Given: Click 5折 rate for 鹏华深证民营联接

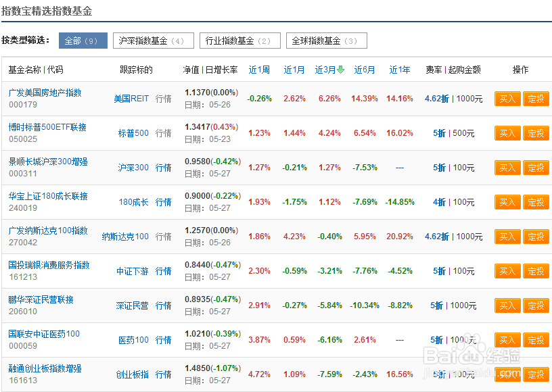Looking at the screenshot, I should coord(437,305).
